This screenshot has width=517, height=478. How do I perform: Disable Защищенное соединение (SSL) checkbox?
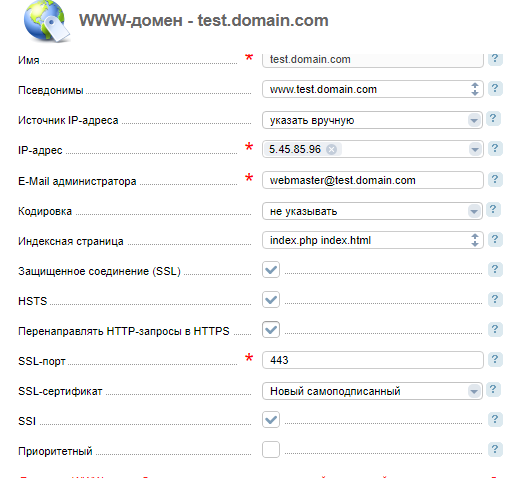coord(271,269)
